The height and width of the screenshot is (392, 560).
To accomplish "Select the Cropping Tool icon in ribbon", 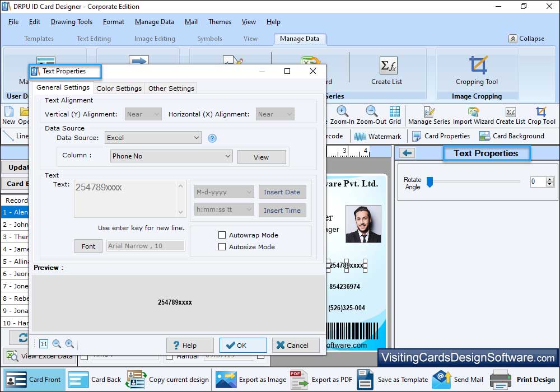I will (x=478, y=65).
